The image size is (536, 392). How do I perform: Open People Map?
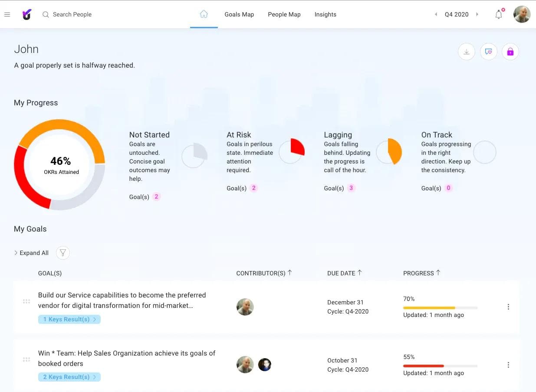284,14
